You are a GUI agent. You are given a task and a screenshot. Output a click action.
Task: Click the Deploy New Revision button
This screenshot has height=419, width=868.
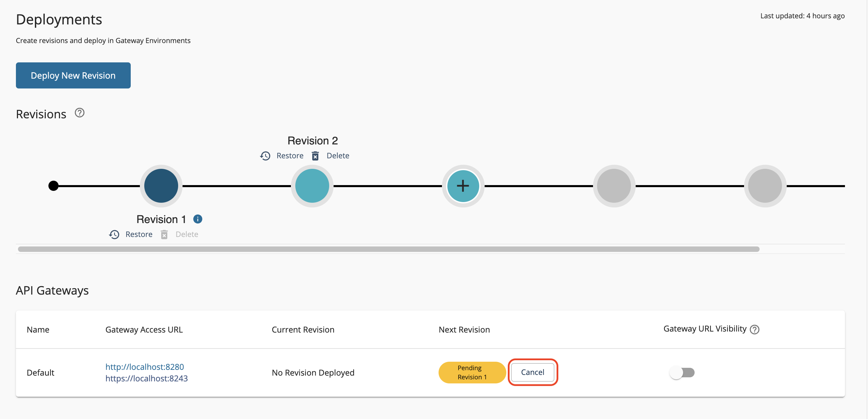pos(73,75)
